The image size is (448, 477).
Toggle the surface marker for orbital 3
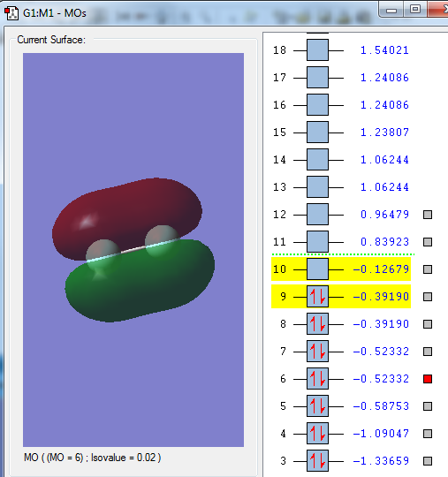coord(428,461)
